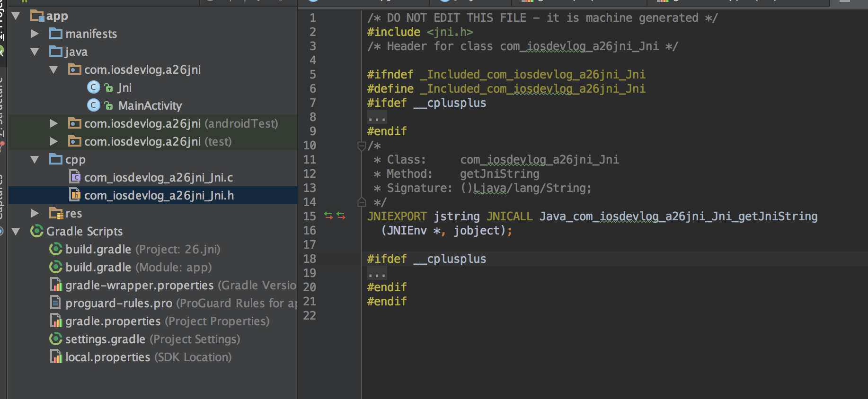Expand the com.iosdevlog.a26jni (test) package arrow
This screenshot has height=399, width=868.
click(x=53, y=141)
